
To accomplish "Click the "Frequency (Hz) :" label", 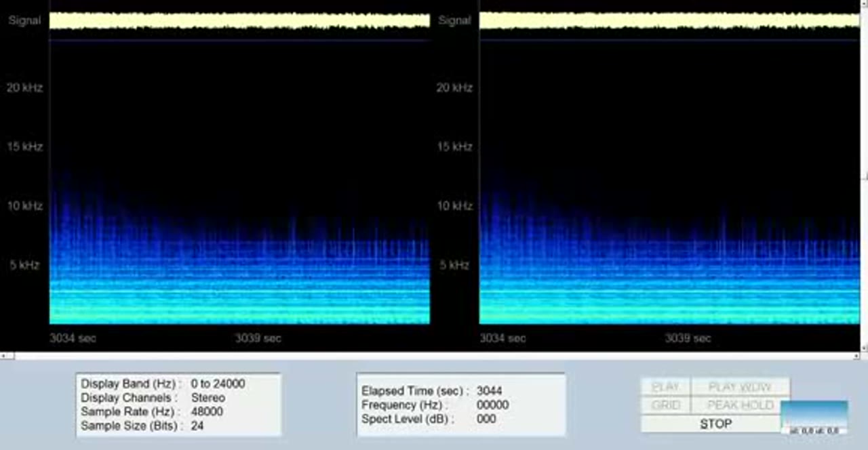I will click(406, 405).
